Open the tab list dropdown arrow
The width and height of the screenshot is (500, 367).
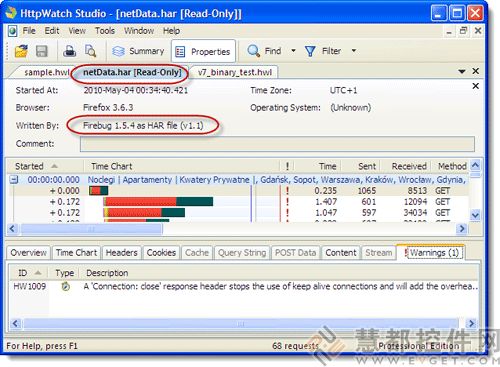[462, 71]
